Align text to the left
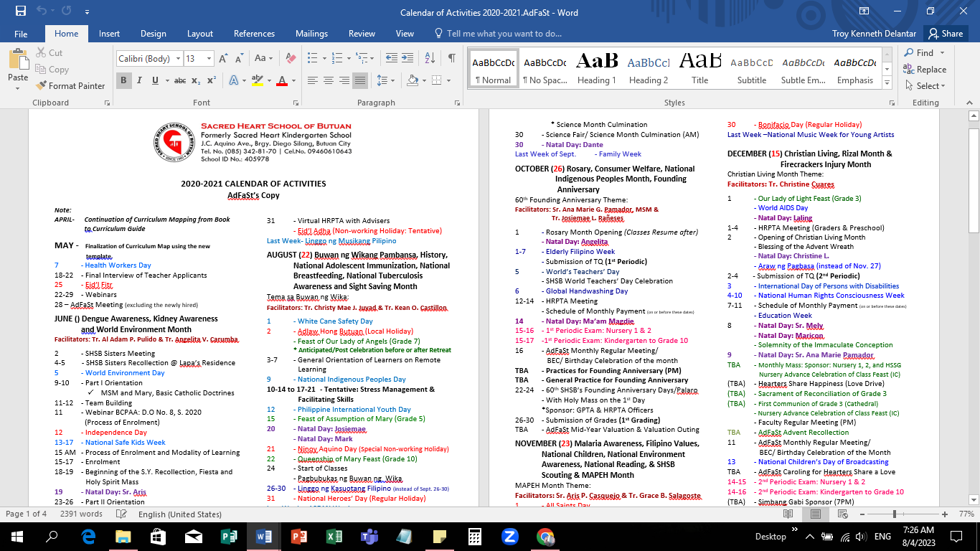The width and height of the screenshot is (980, 551). (x=311, y=80)
